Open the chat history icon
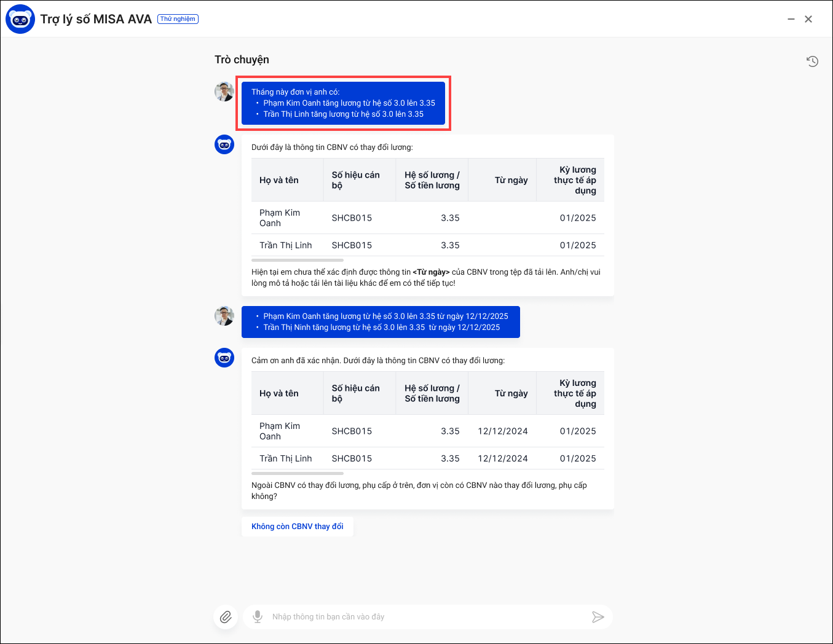The image size is (833, 644). tap(812, 61)
